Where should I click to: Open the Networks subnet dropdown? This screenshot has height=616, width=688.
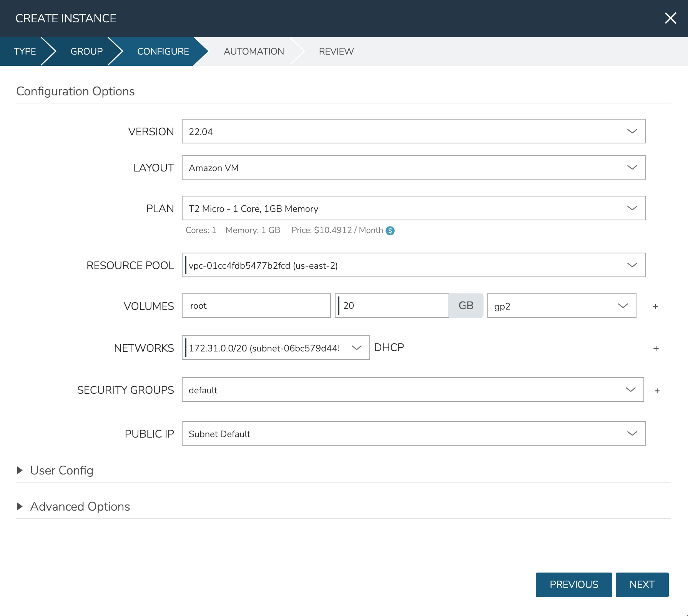tap(276, 348)
